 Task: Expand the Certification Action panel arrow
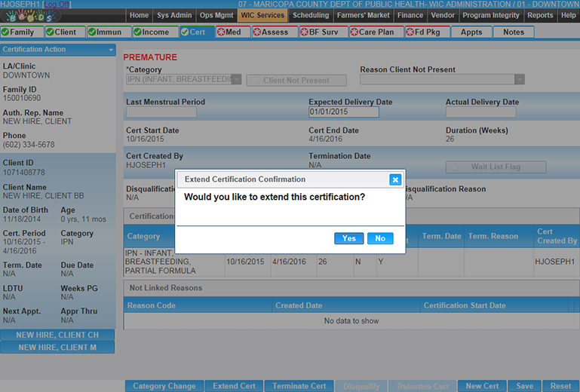pos(112,50)
